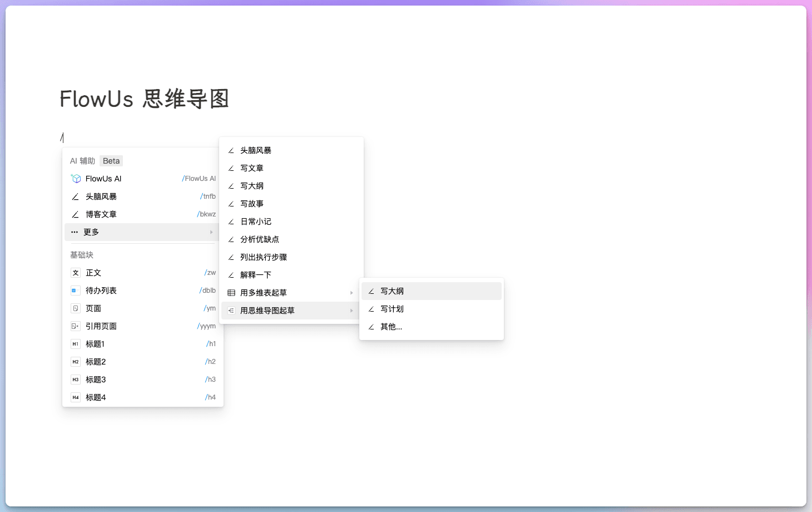The image size is (812, 512).
Task: Click the Beta badge label
Action: pos(111,161)
